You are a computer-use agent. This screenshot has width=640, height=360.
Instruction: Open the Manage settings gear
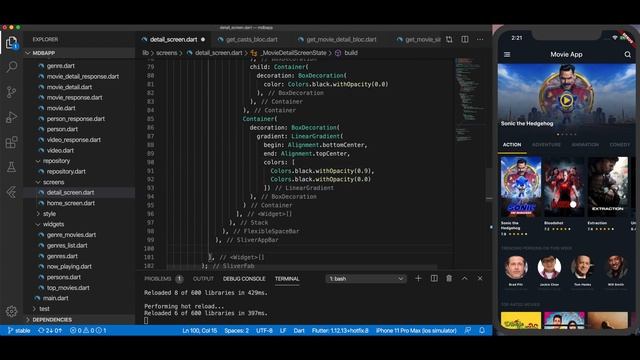click(11, 311)
